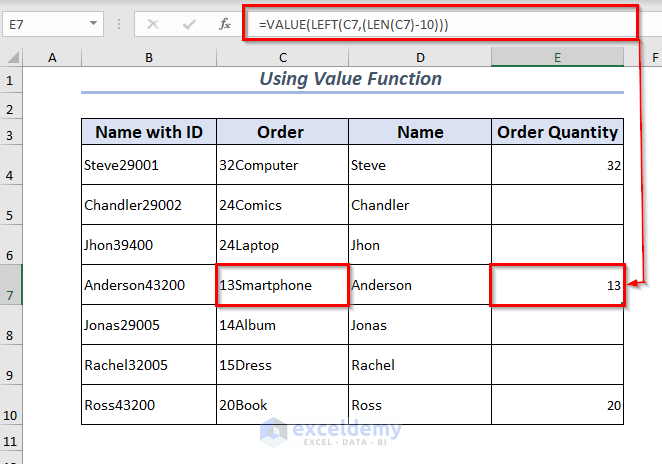
Task: Select the Name cell 'Ross'
Action: coord(420,404)
